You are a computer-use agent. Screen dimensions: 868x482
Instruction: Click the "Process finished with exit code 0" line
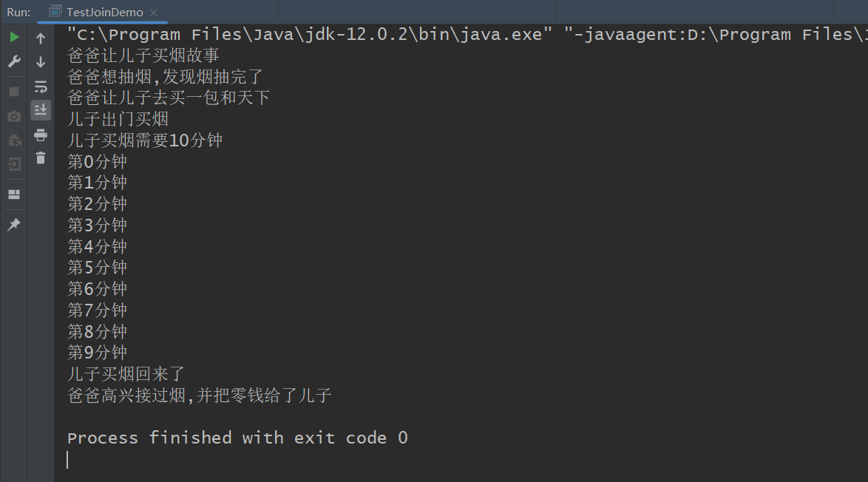click(237, 438)
